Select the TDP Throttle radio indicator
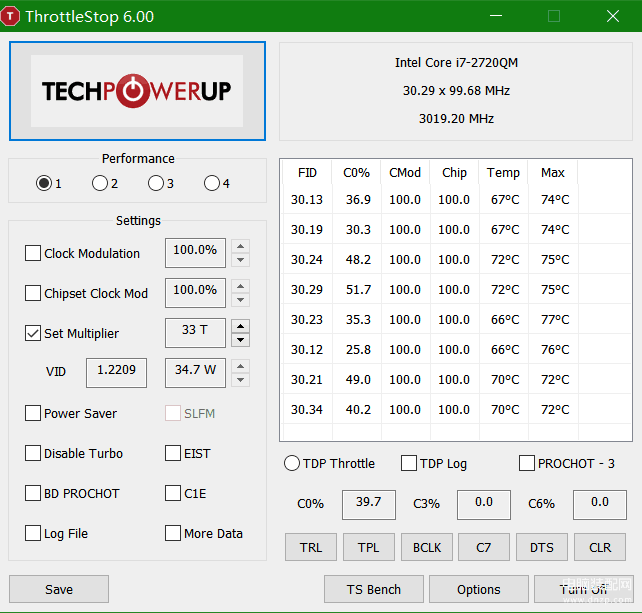 292,463
